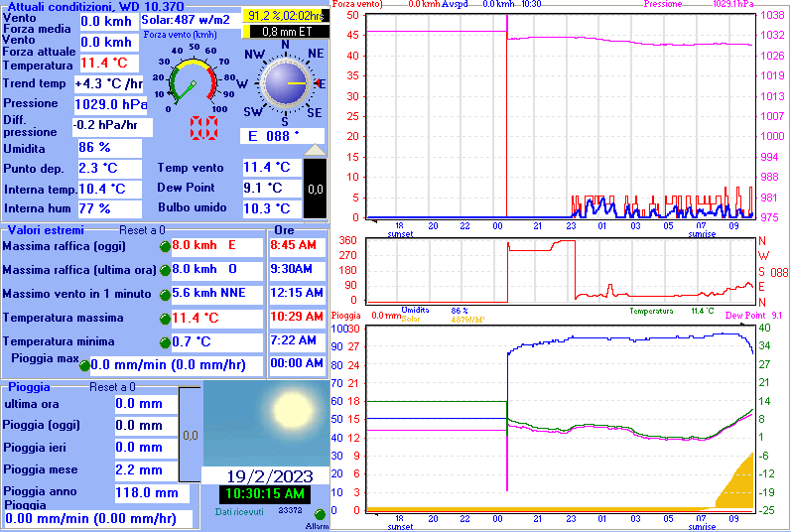Click the Umidita 86 % value
This screenshot has height=532, width=791.
(x=109, y=148)
